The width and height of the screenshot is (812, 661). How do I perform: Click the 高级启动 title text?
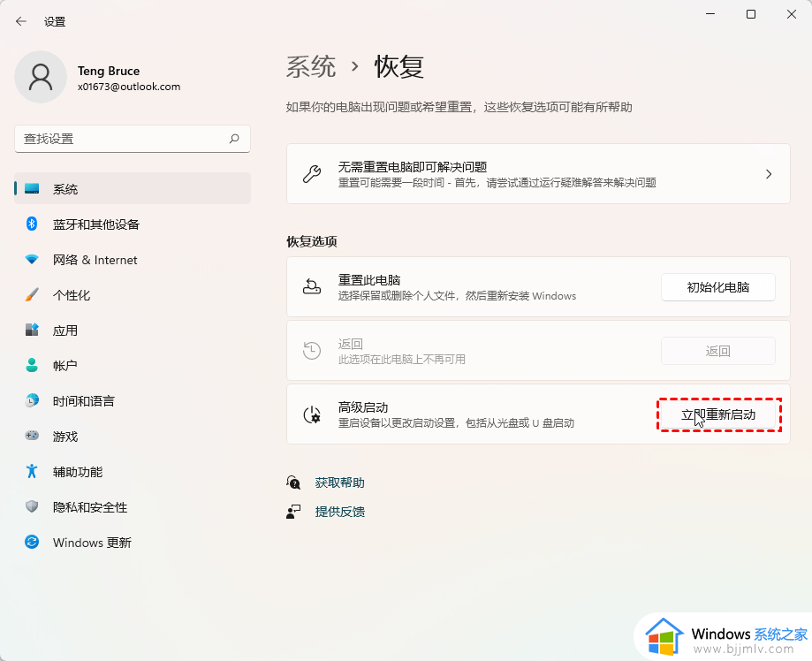[x=363, y=407]
